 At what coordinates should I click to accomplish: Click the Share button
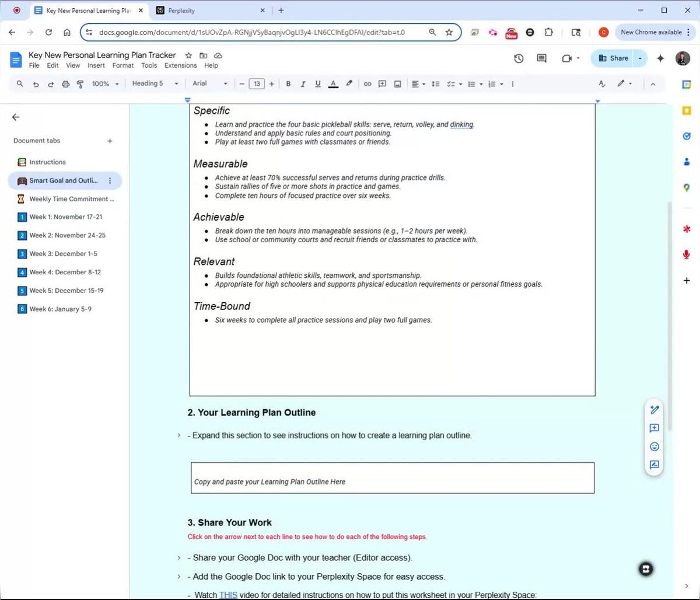(613, 58)
